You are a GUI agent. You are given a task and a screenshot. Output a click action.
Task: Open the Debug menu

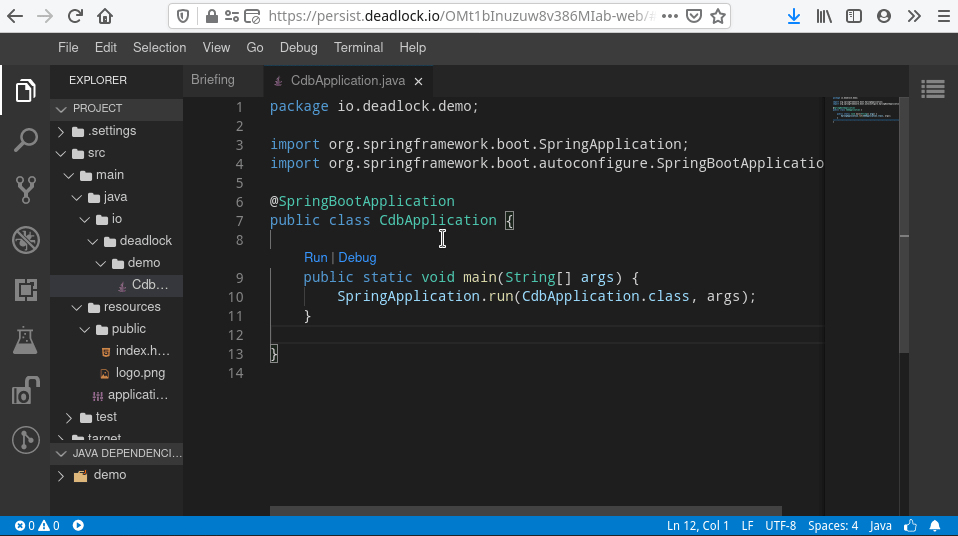[x=299, y=48]
